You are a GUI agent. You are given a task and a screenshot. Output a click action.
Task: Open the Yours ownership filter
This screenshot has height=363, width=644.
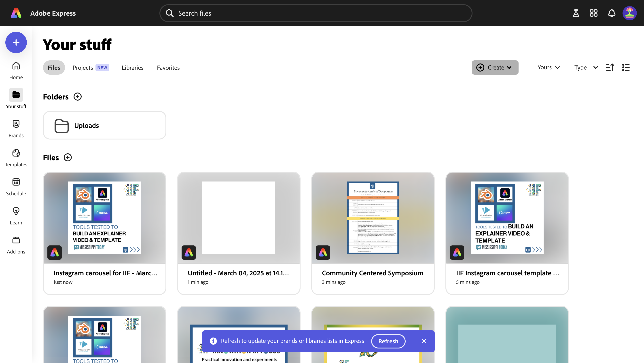point(548,68)
